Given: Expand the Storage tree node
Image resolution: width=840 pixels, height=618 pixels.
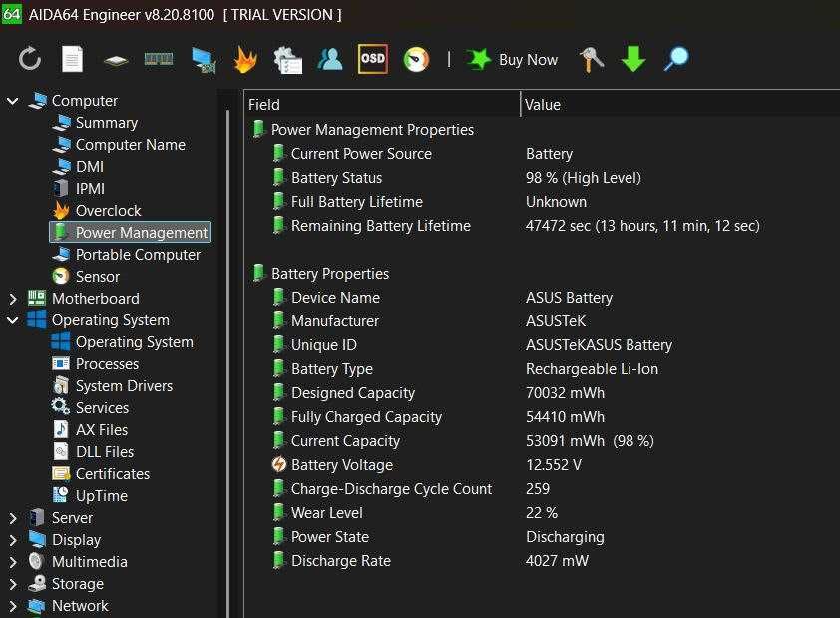Looking at the screenshot, I should point(13,584).
